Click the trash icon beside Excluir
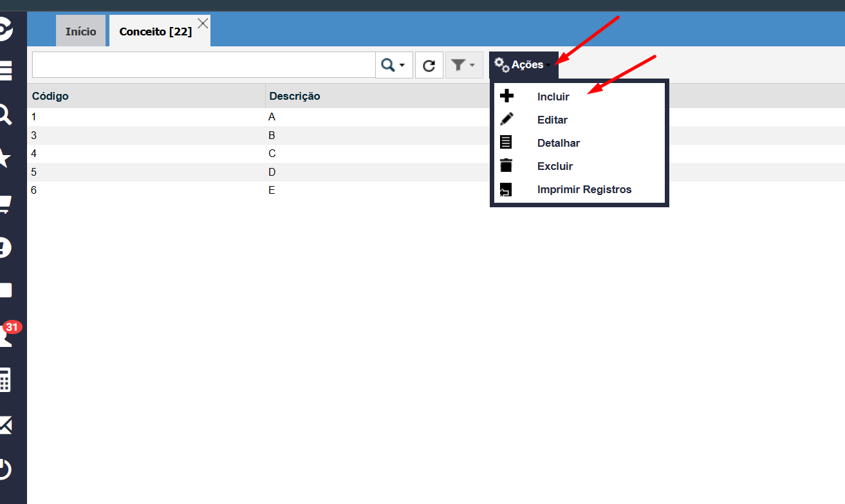 [506, 165]
